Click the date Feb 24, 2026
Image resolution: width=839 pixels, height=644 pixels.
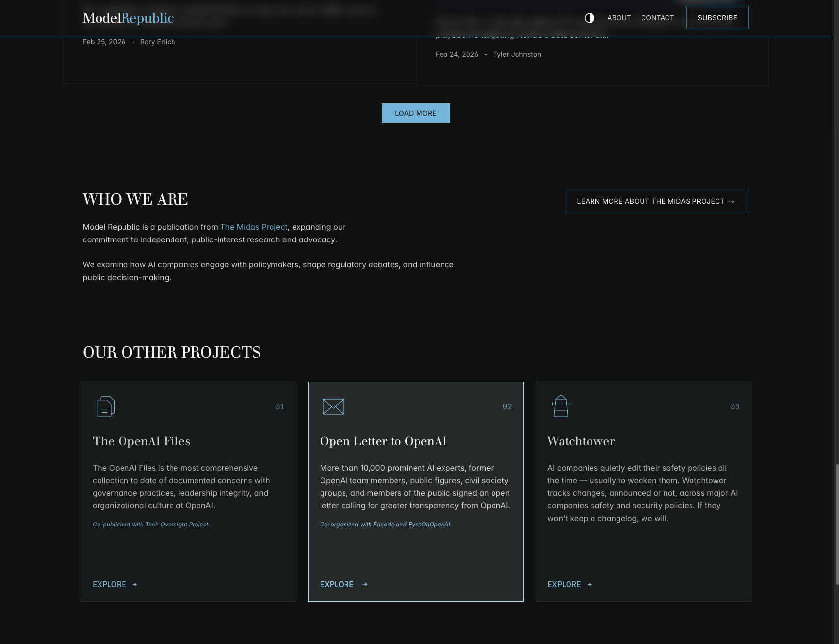[457, 54]
